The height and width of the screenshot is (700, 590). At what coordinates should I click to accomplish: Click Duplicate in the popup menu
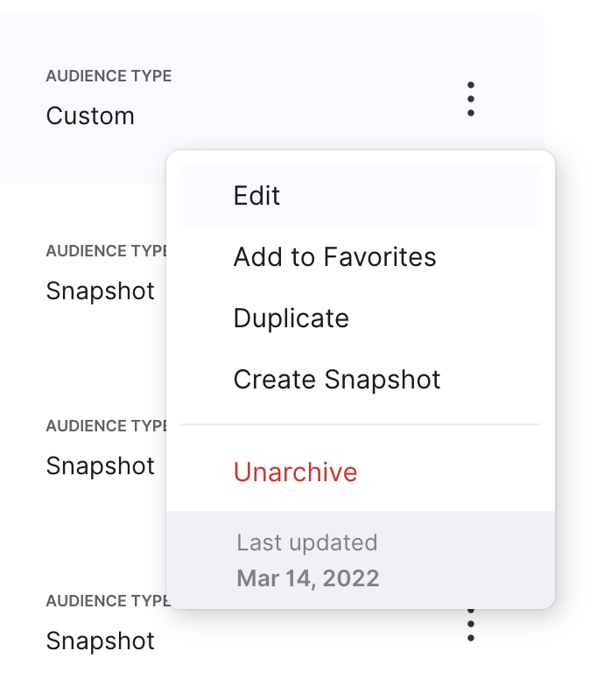(361, 318)
